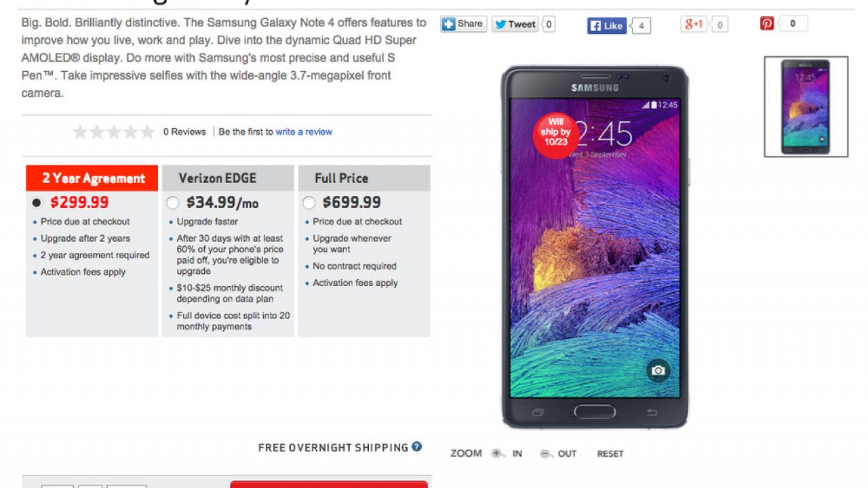The width and height of the screenshot is (868, 488).
Task: Pin this page with the Pinterest icon
Action: tap(767, 24)
